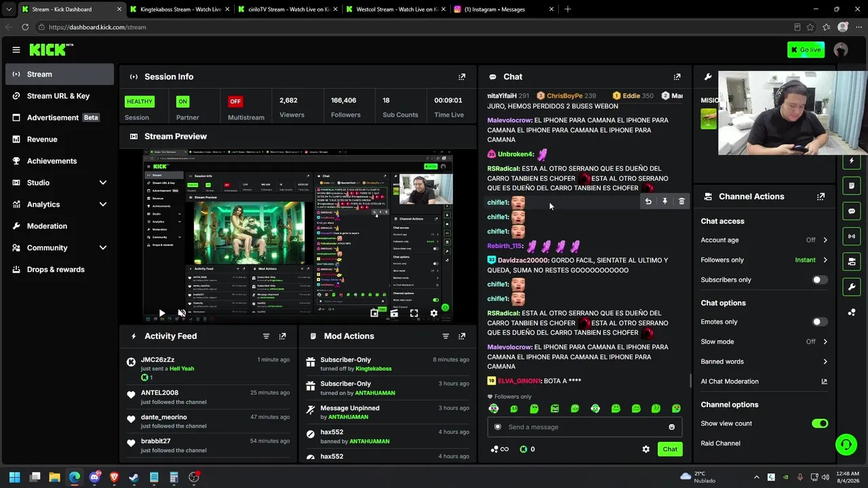The image size is (868, 488).
Task: Open the user profile avatar menu
Action: click(x=841, y=49)
